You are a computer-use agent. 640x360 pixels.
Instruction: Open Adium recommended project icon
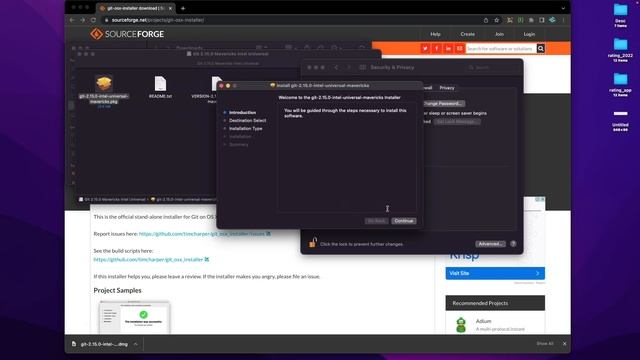pyautogui.click(x=461, y=325)
